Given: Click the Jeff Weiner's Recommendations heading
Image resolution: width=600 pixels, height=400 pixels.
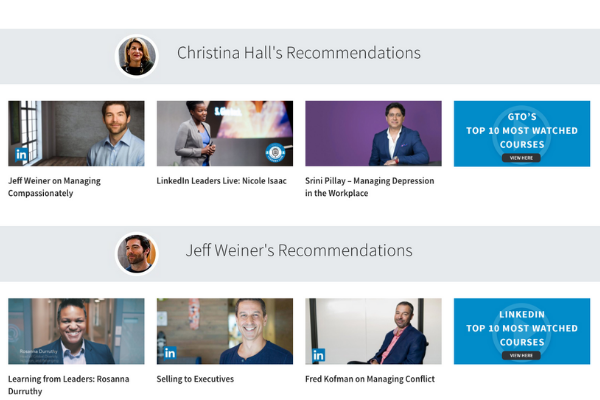Looking at the screenshot, I should click(299, 250).
